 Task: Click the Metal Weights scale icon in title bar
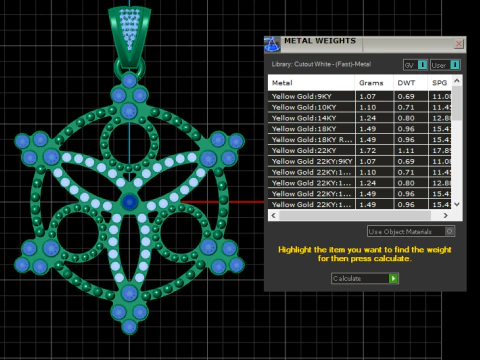coord(272,44)
